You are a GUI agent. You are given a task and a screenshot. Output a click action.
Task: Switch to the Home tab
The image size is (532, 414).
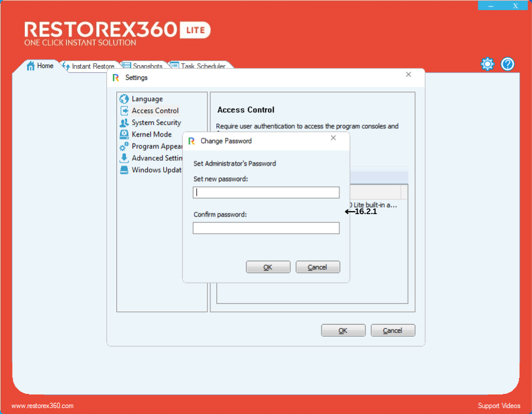coord(40,66)
